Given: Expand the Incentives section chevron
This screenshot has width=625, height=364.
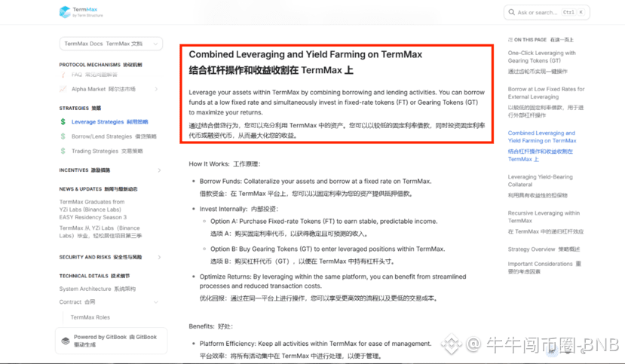Looking at the screenshot, I should pyautogui.click(x=159, y=170).
